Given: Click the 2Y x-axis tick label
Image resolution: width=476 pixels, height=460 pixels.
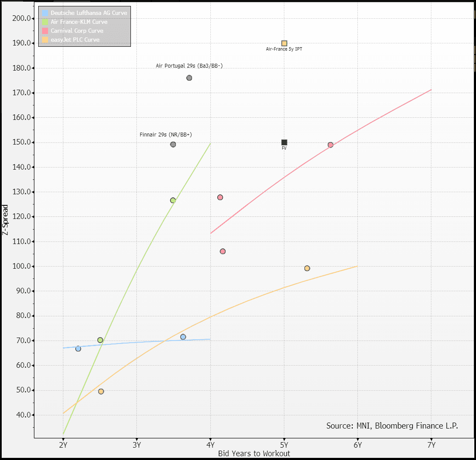Looking at the screenshot, I should [63, 445].
